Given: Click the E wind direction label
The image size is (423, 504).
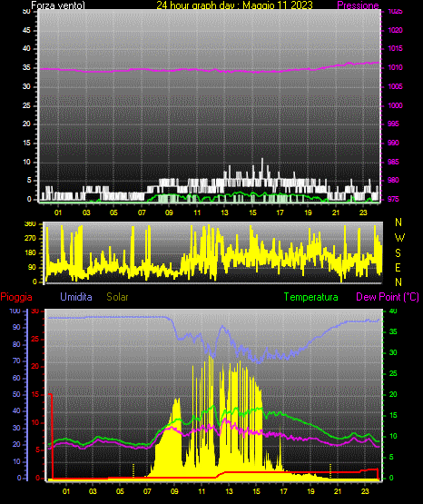Looking at the screenshot, I should click(398, 267).
